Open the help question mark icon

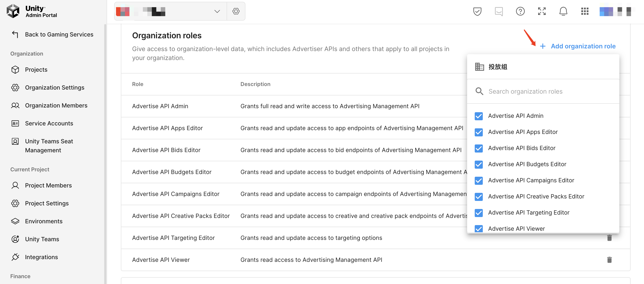coord(520,11)
